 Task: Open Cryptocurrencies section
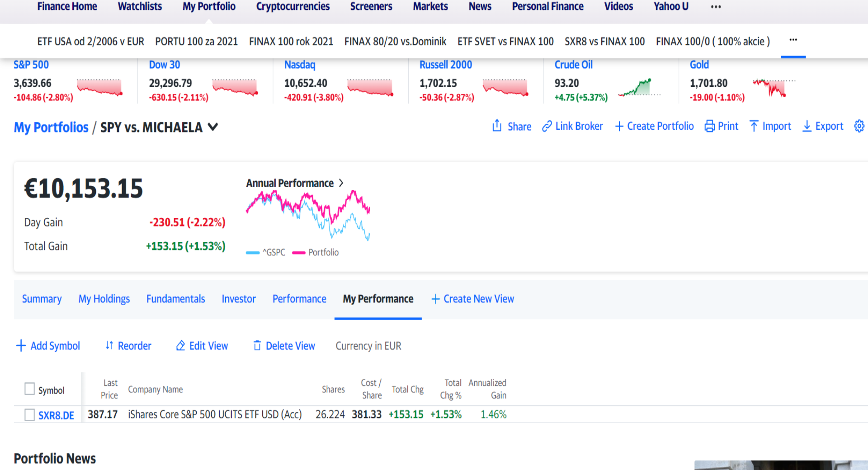pyautogui.click(x=293, y=7)
